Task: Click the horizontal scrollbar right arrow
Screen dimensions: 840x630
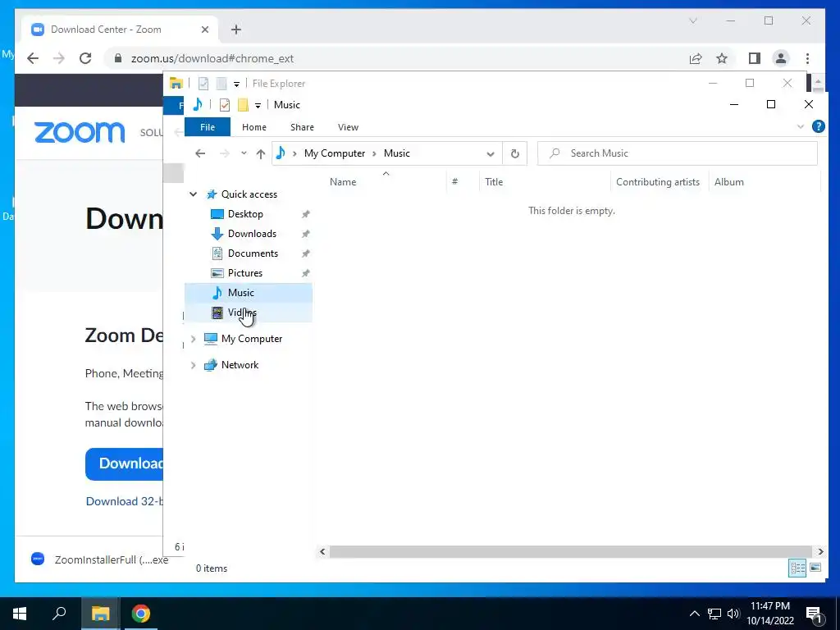Action: pos(820,551)
